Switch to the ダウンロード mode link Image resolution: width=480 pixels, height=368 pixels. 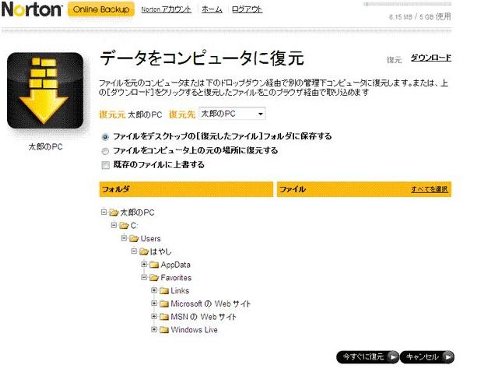pos(431,58)
